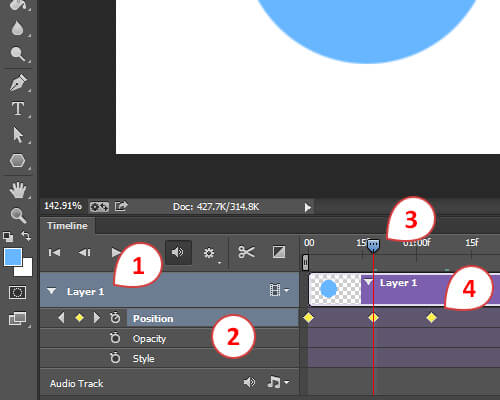
Task: Go to the first frame of the timeline
Action: point(54,253)
